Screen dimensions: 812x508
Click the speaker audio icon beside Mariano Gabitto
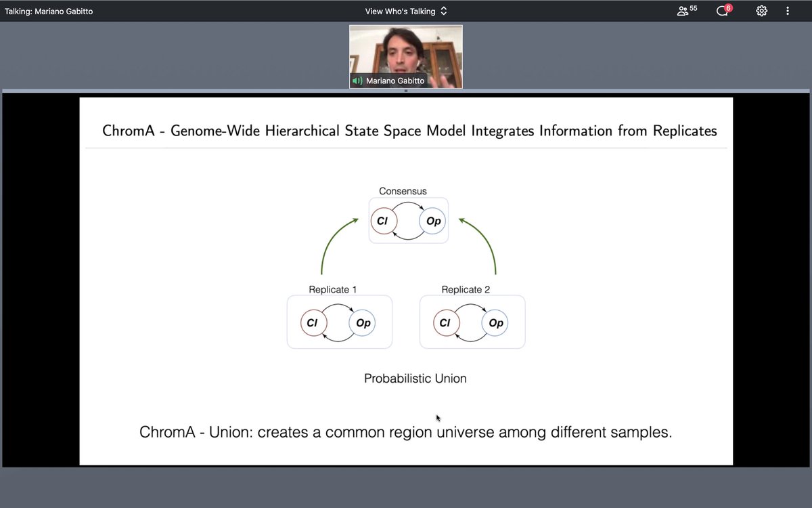click(x=357, y=81)
